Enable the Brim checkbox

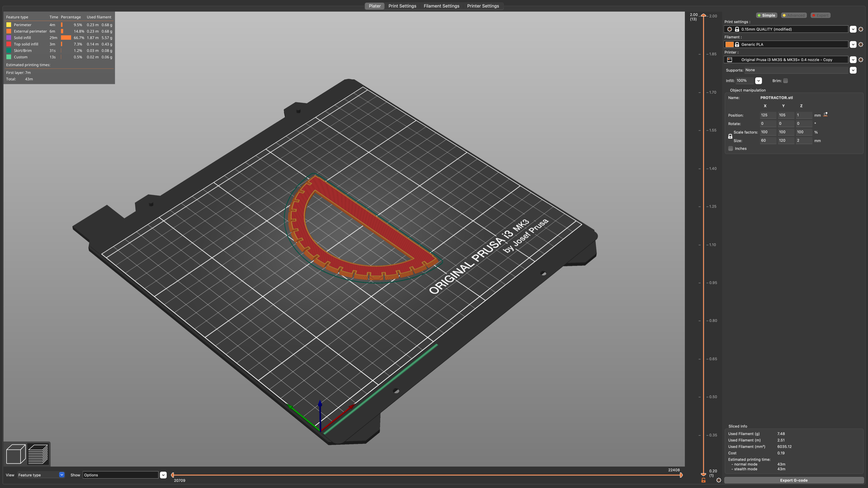(785, 81)
